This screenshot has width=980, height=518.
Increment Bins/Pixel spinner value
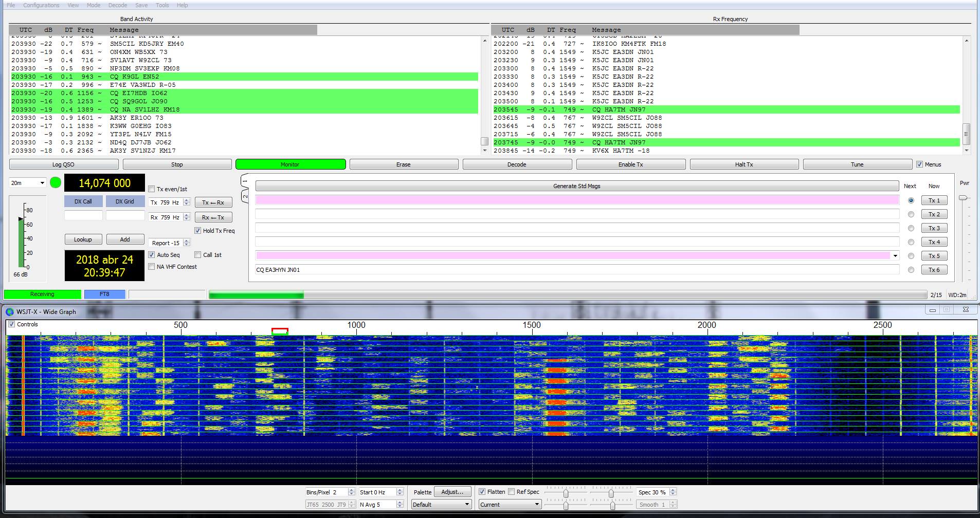(x=351, y=490)
